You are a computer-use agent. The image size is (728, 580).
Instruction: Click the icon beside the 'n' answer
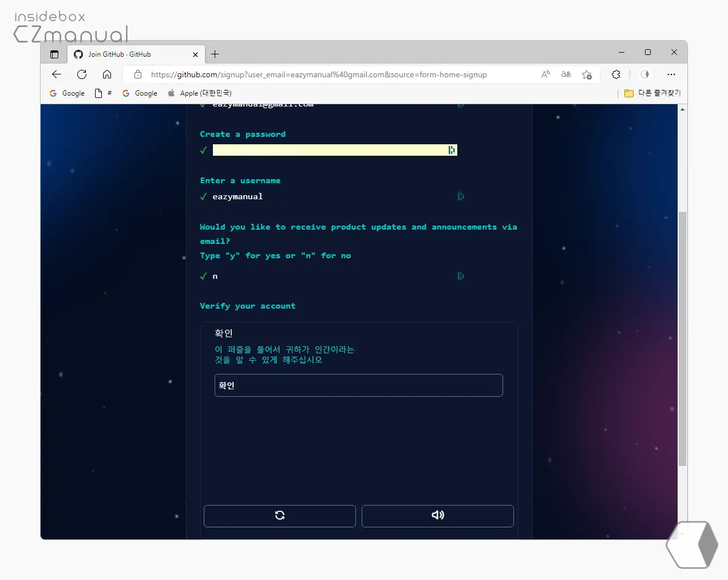tap(460, 276)
